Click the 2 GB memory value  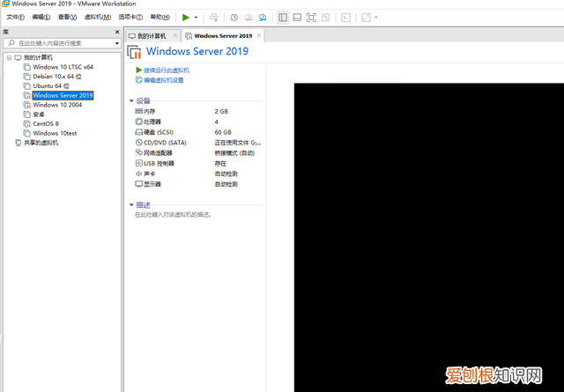pyautogui.click(x=221, y=112)
